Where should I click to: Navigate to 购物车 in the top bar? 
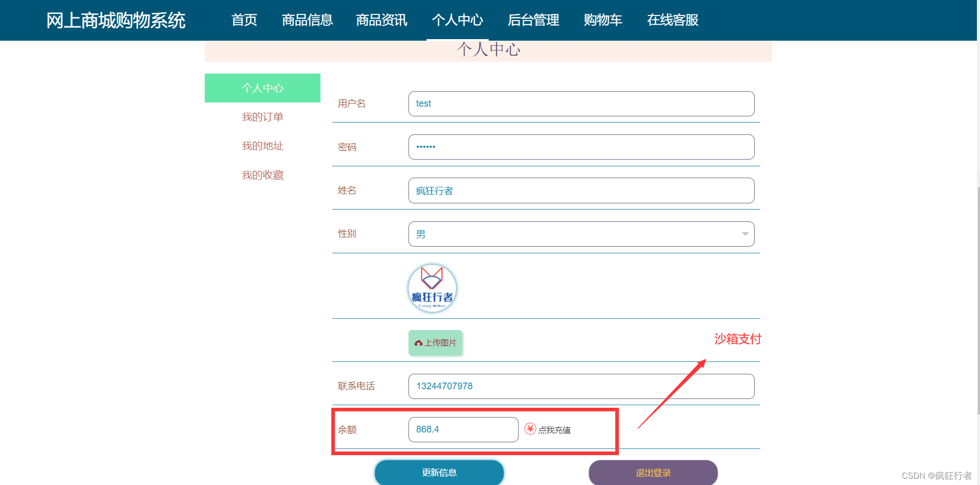[602, 20]
